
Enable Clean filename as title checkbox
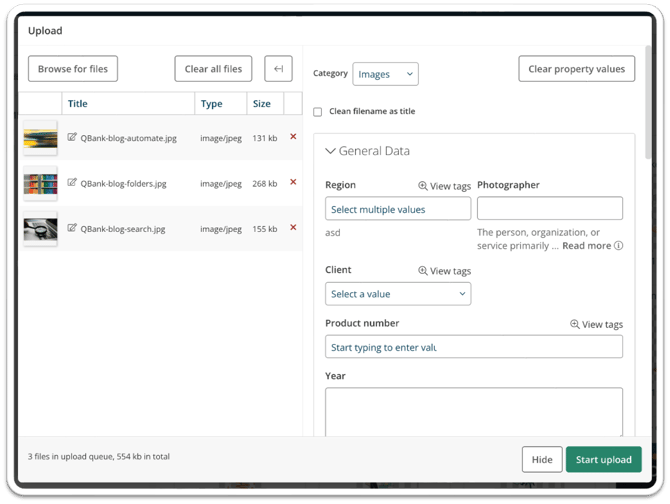pyautogui.click(x=318, y=112)
